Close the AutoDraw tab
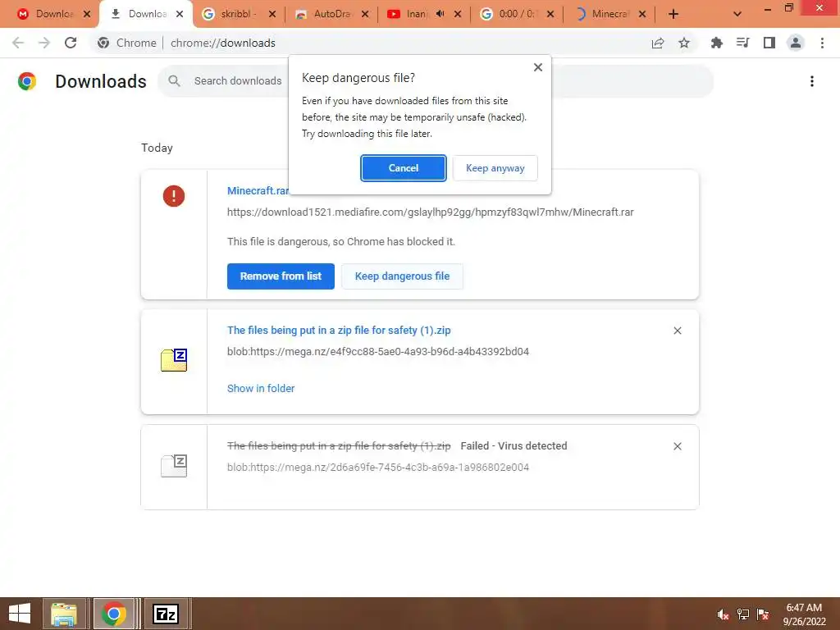 365,14
